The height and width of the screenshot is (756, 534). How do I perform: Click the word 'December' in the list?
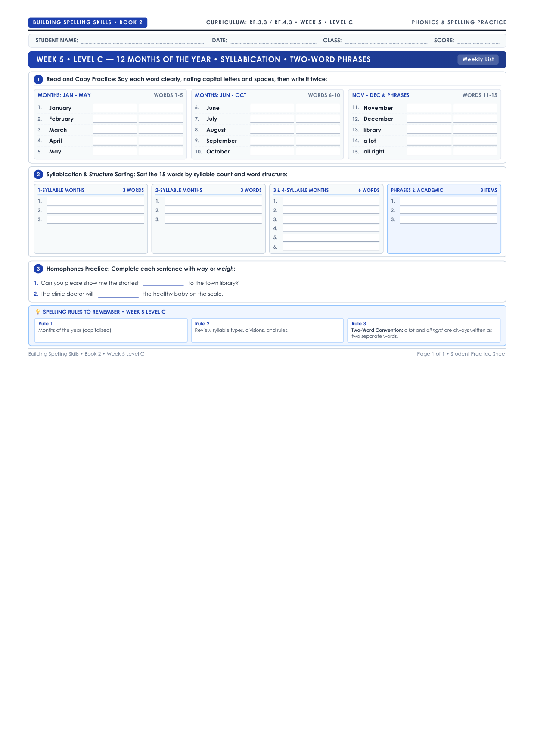coord(379,119)
